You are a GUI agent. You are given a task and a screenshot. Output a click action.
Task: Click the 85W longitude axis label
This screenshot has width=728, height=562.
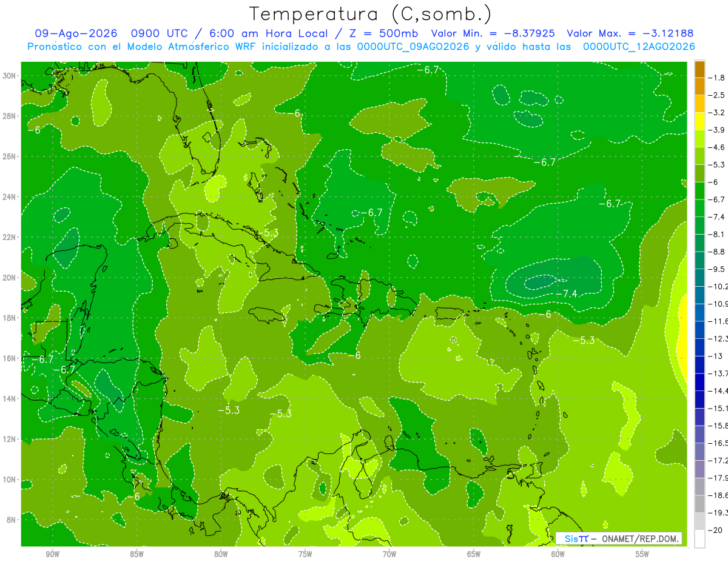(x=136, y=554)
